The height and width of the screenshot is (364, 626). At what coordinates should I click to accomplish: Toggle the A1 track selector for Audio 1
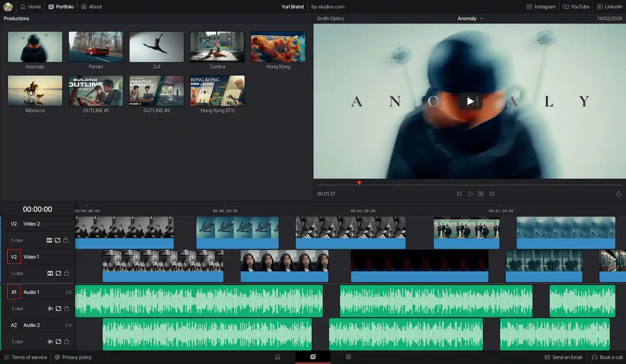14,292
